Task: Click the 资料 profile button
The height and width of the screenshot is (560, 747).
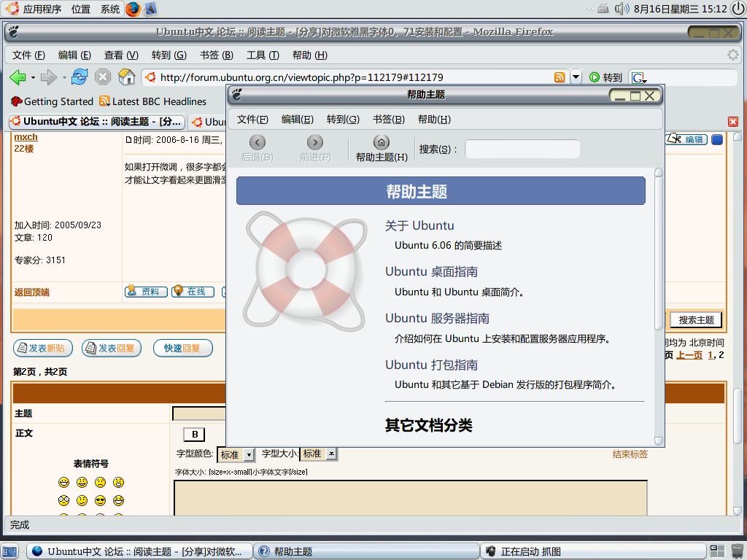Action: click(146, 292)
